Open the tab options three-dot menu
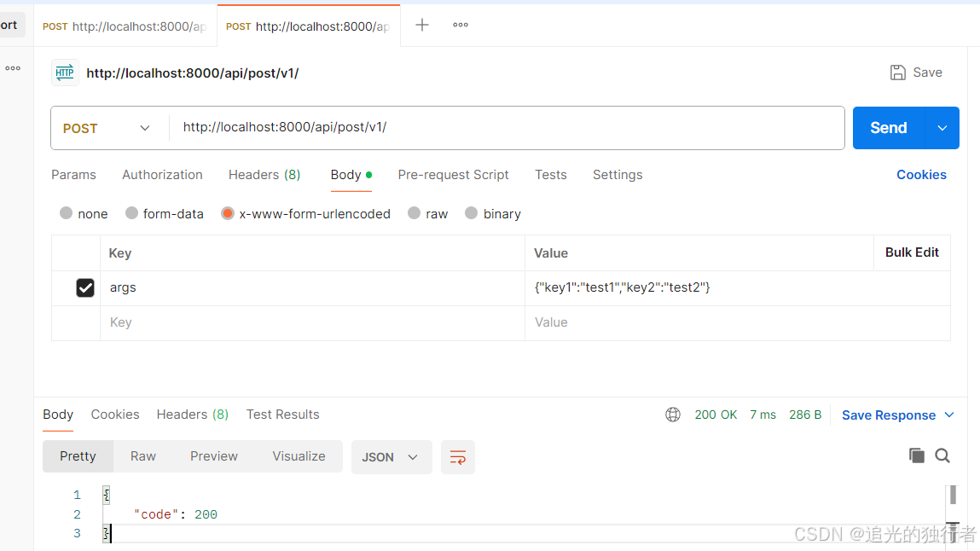The height and width of the screenshot is (551, 980). pos(461,25)
